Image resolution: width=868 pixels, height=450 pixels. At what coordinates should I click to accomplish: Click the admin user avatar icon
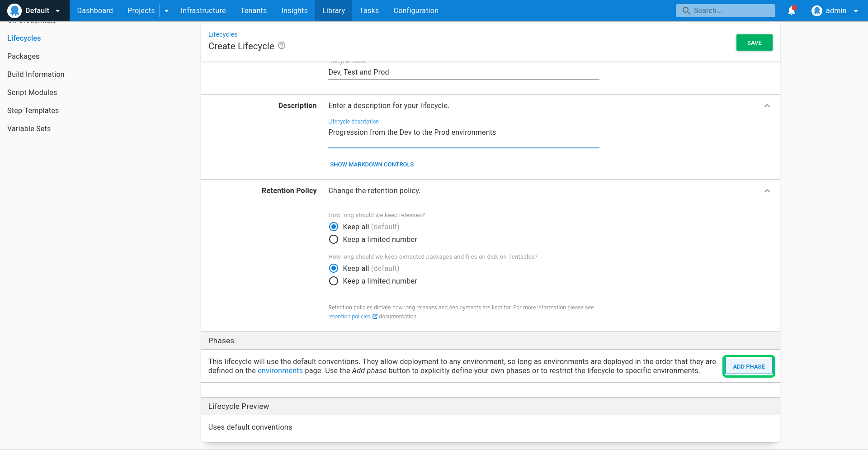click(x=816, y=10)
